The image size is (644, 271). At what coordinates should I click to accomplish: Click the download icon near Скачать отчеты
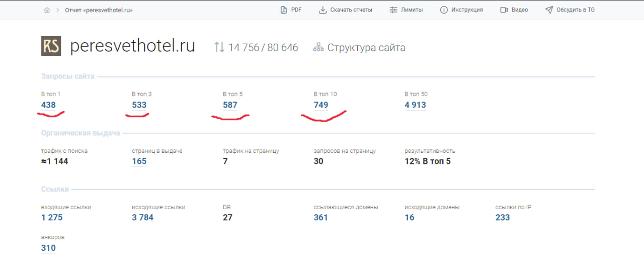coord(323,10)
